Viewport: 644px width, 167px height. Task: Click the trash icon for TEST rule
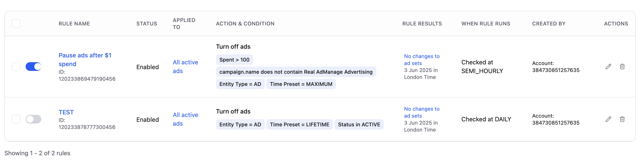(x=622, y=119)
